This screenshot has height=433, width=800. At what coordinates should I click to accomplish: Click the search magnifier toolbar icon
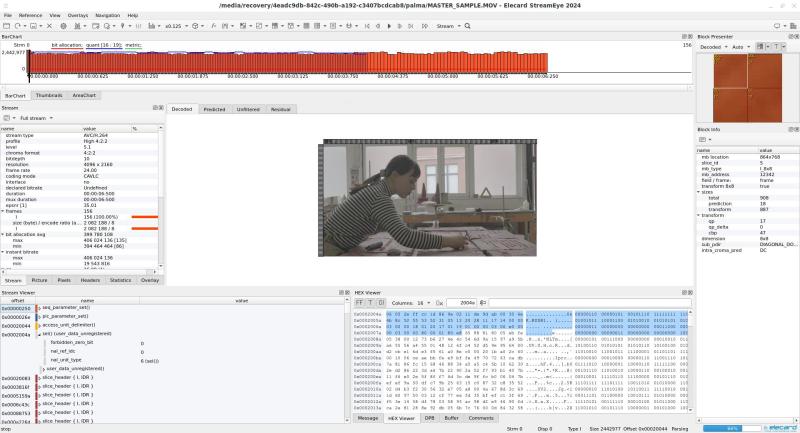tap(467, 26)
